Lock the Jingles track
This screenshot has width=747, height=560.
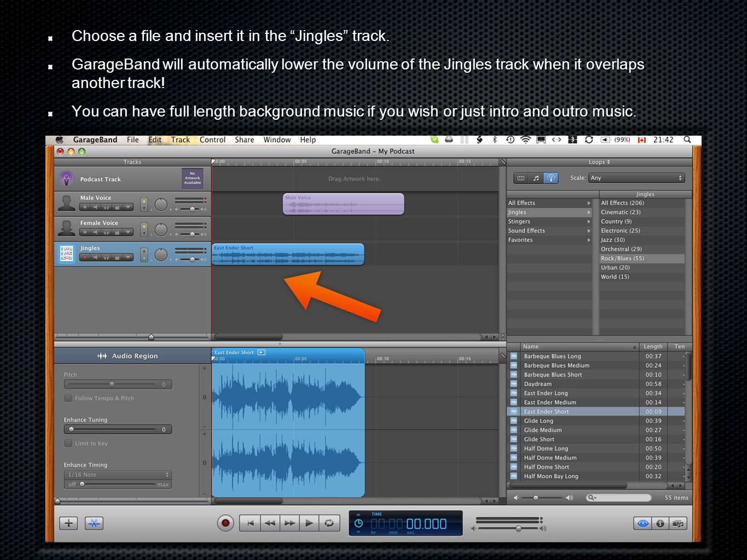point(117,257)
